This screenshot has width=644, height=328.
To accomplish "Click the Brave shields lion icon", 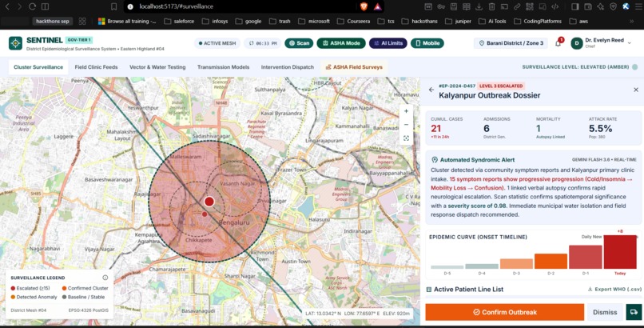I will click(364, 6).
